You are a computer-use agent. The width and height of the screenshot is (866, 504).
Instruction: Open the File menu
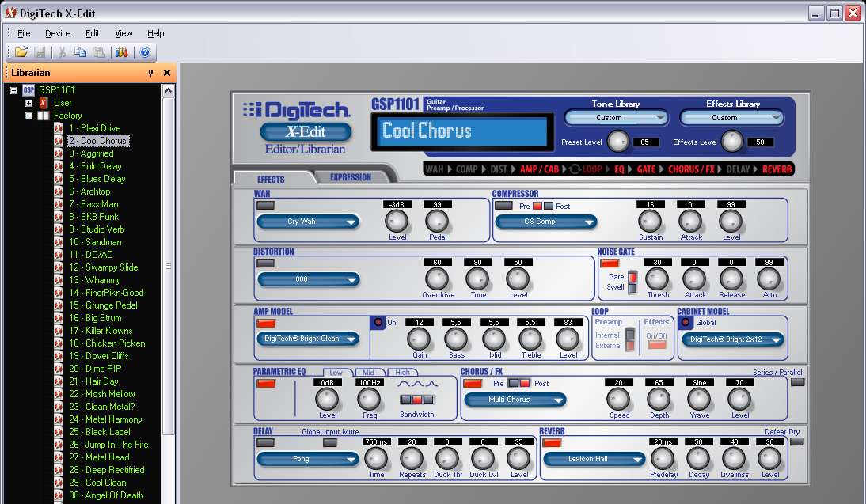24,33
